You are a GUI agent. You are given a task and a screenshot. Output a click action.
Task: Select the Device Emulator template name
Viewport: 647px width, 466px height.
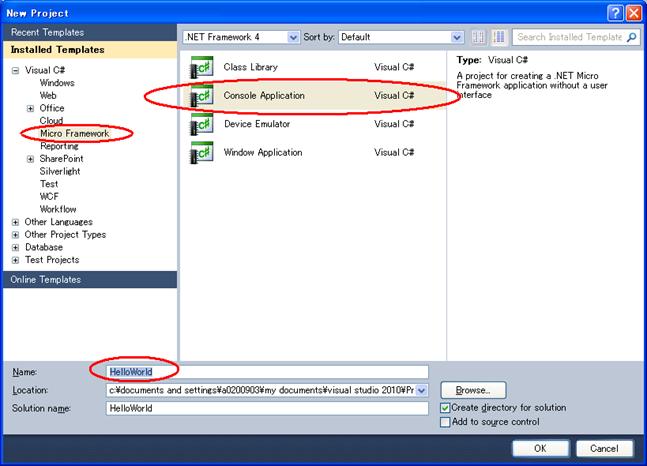[257, 124]
